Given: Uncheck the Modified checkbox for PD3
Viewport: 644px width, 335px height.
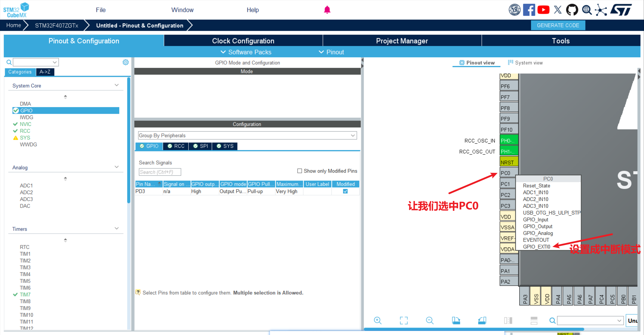Looking at the screenshot, I should [x=345, y=191].
